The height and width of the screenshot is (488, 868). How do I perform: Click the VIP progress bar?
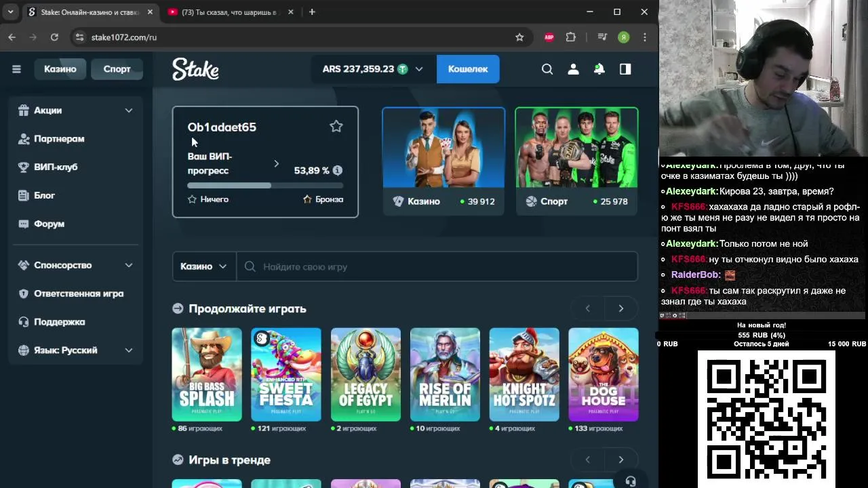(265, 185)
